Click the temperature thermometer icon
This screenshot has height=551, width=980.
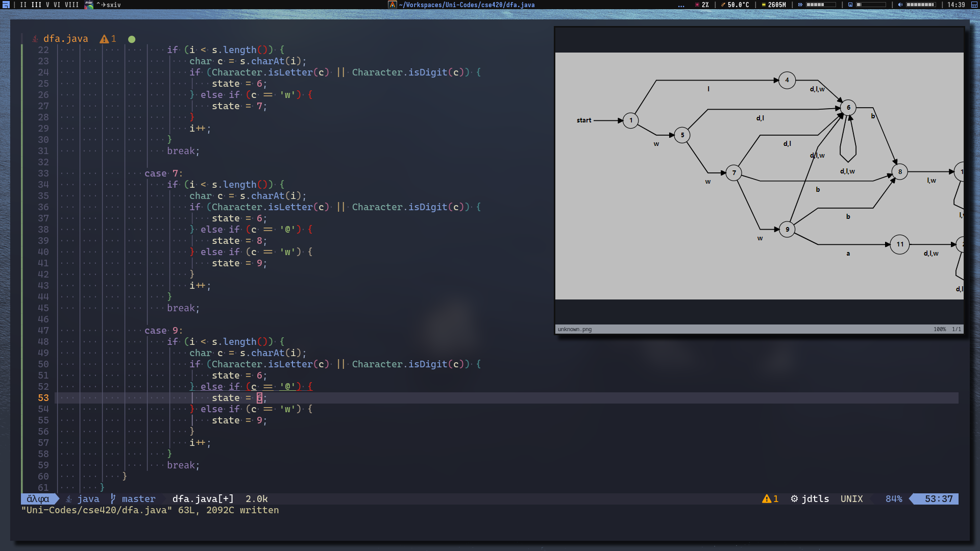pos(723,5)
